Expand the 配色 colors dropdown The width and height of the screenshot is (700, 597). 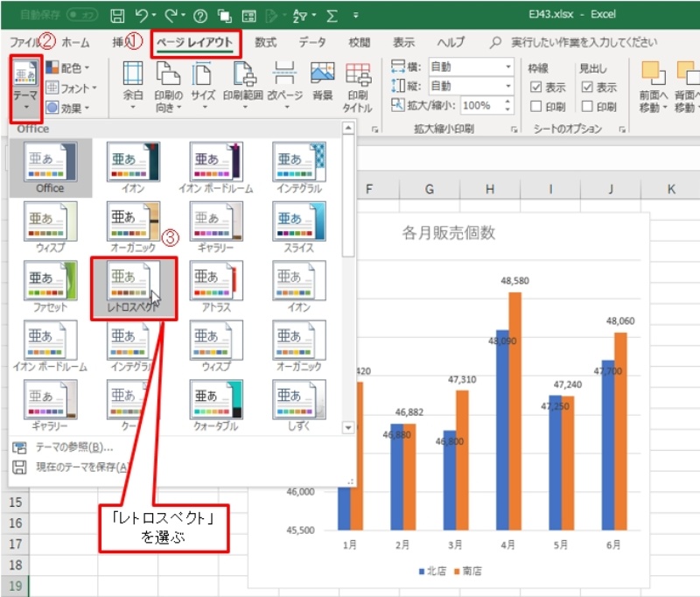(x=71, y=67)
